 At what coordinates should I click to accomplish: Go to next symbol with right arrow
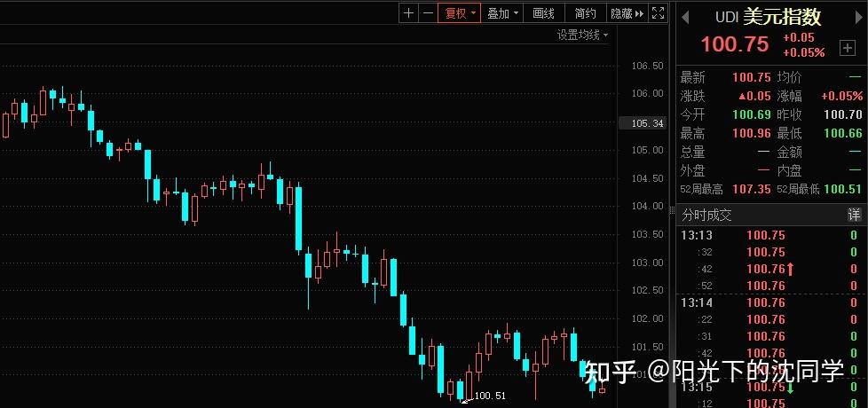tap(857, 17)
